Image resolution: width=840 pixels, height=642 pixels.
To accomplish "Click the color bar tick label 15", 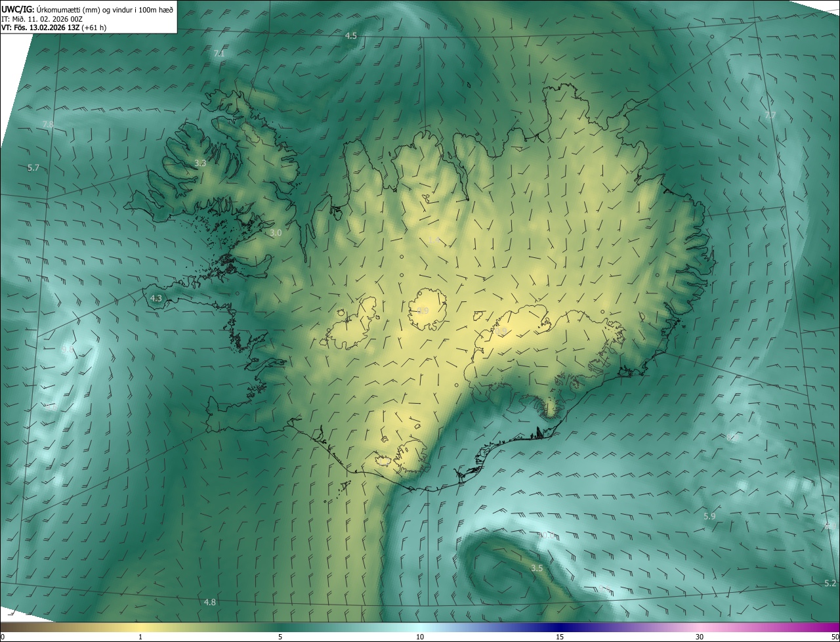I will tap(560, 637).
